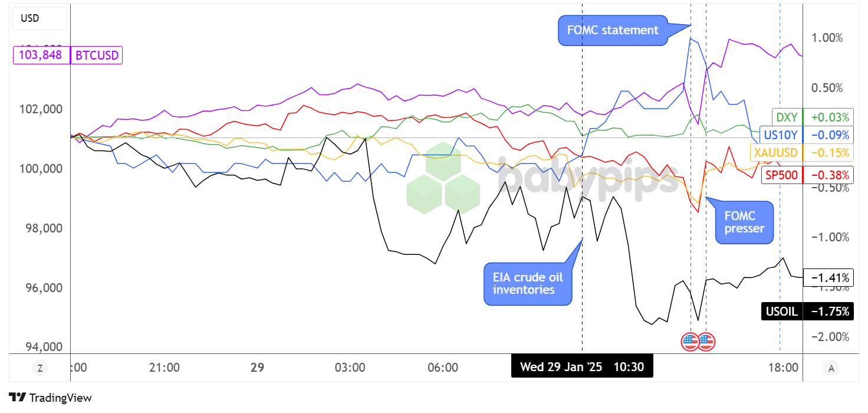The height and width of the screenshot is (413, 868).
Task: Open the TradingView logo link
Action: [50, 398]
